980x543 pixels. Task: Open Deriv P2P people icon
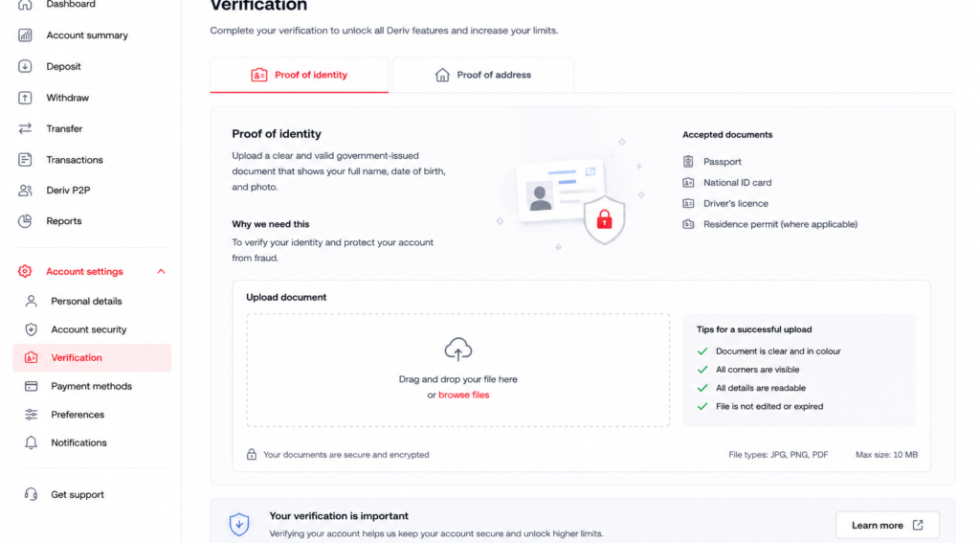click(x=25, y=191)
